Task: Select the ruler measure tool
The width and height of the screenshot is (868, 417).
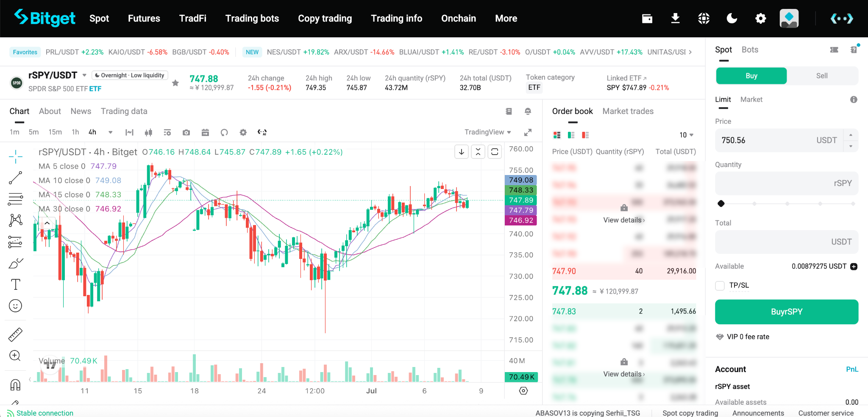Action: coord(16,334)
